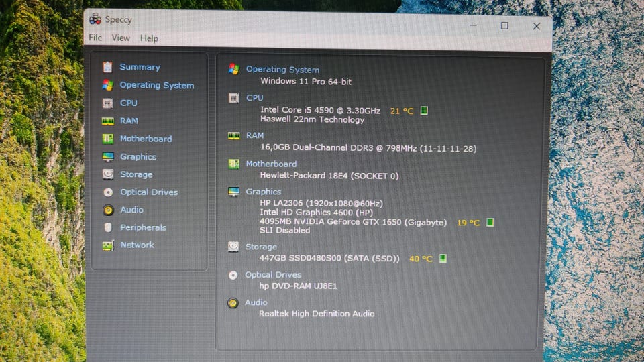Click the Motherboard icon in summary pane
Screen dimensions: 644x362
click(233, 164)
